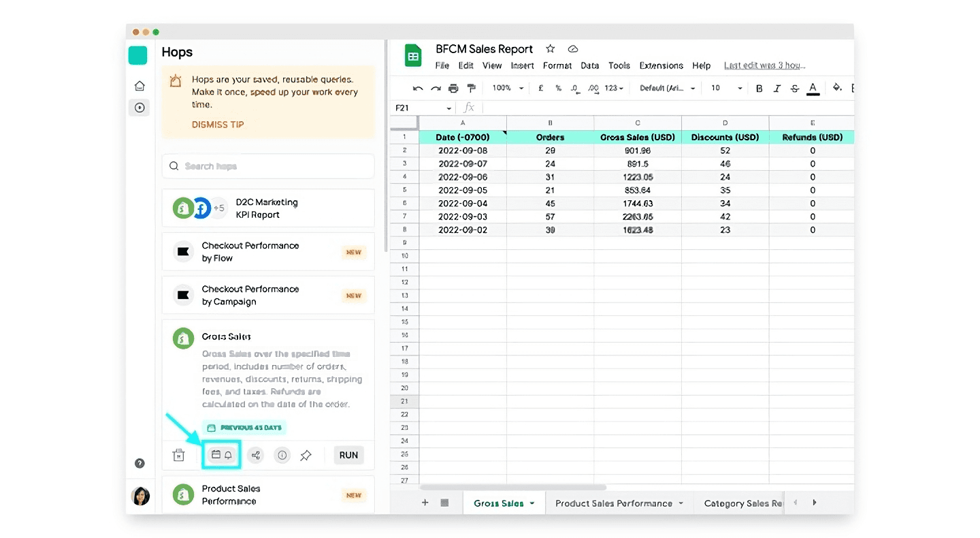Viewport: 980px width, 538px height.
Task: Open the Gross Sales sheet tab dropdown arrow
Action: [532, 504]
